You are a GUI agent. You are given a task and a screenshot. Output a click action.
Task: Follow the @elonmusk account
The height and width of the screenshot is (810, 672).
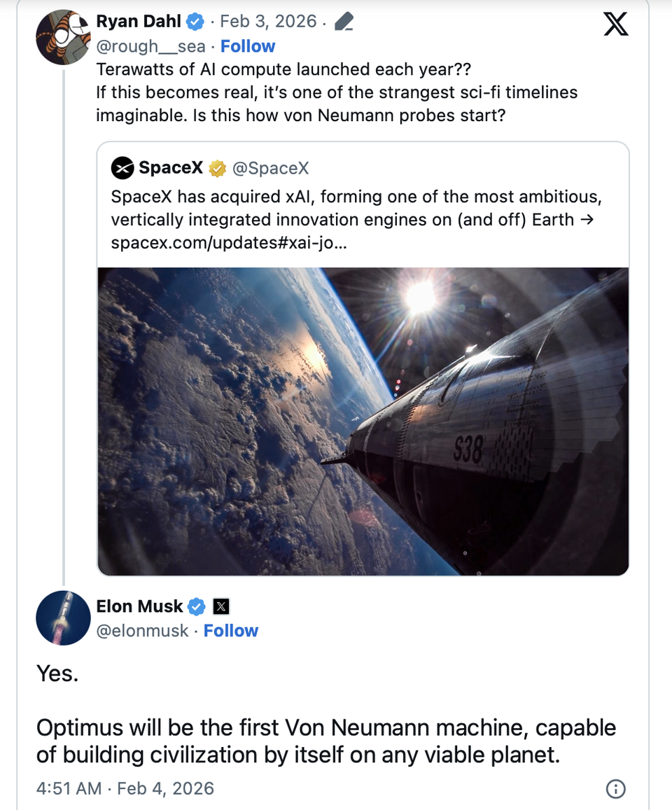[x=231, y=631]
